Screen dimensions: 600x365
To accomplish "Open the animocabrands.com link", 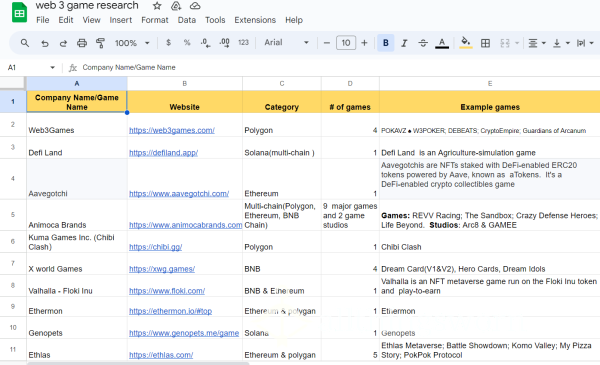I will (x=186, y=225).
